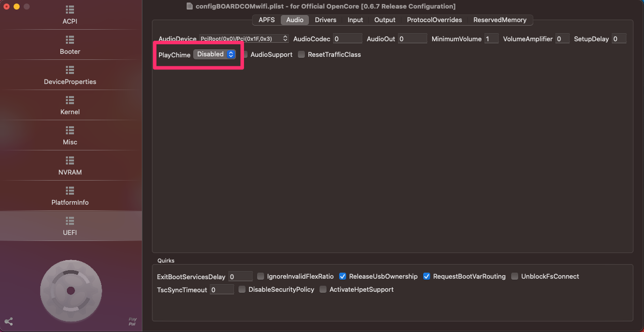Enable DisableSecurityPolicy quirk
Screen dimensions: 644x332
pos(242,289)
